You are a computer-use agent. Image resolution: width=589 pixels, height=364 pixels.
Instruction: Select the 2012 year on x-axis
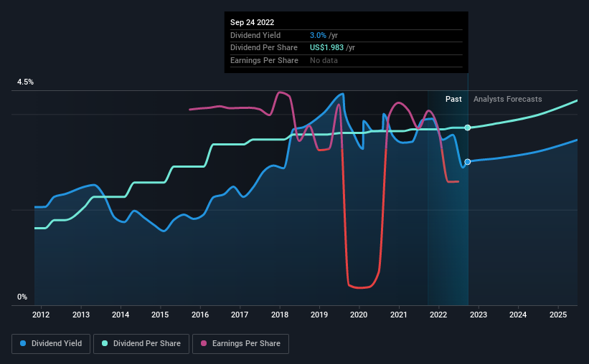point(41,315)
